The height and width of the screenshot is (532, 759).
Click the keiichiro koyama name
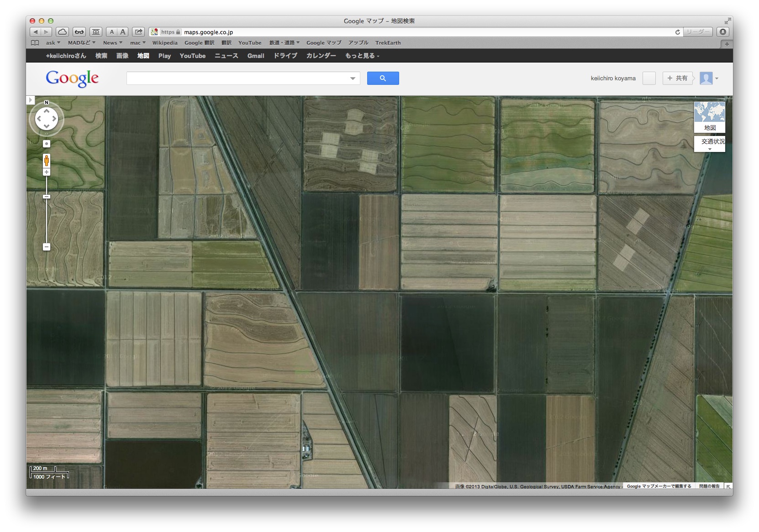tap(613, 78)
